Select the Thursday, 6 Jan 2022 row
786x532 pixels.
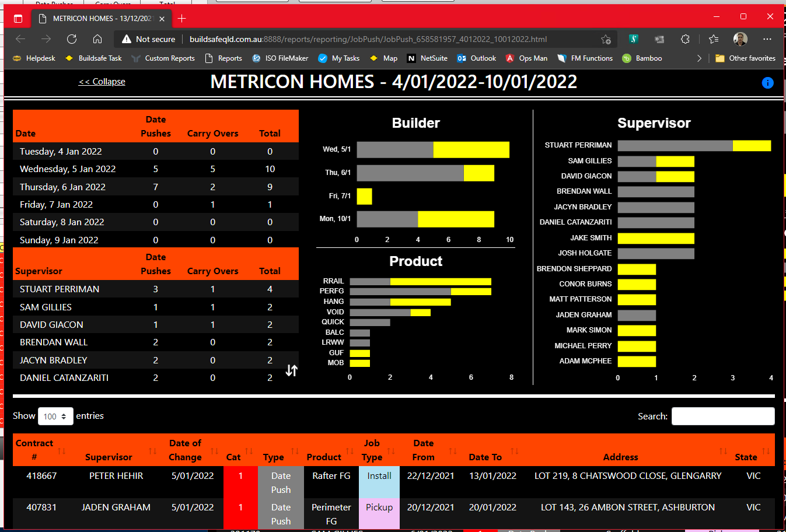(x=156, y=187)
